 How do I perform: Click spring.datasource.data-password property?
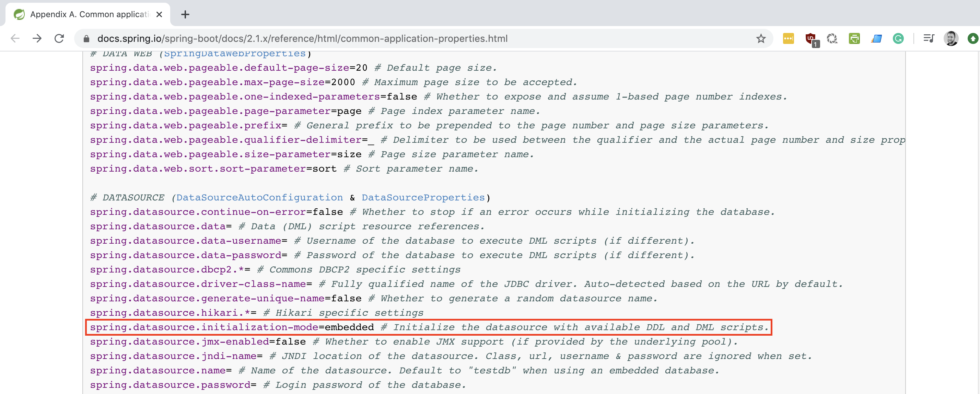tap(186, 255)
